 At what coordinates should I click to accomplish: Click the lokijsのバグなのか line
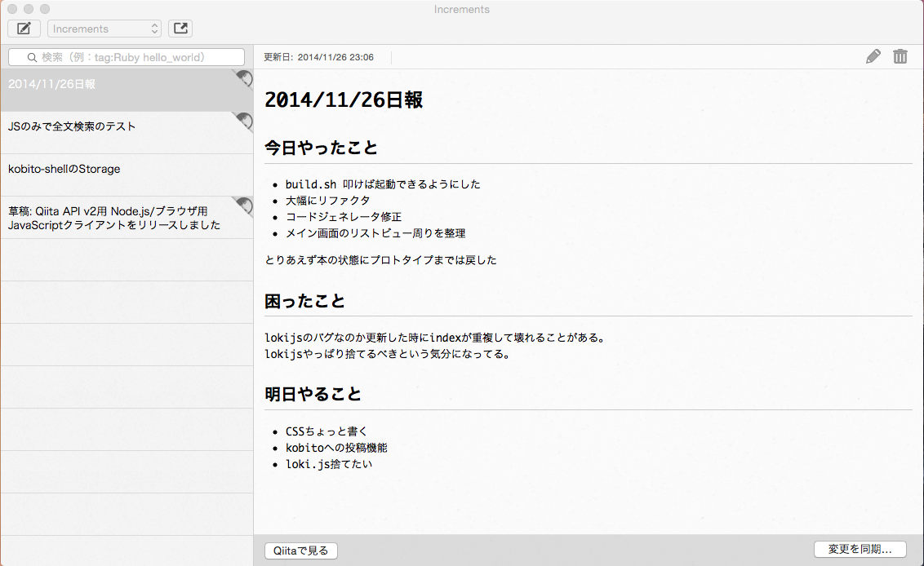436,338
